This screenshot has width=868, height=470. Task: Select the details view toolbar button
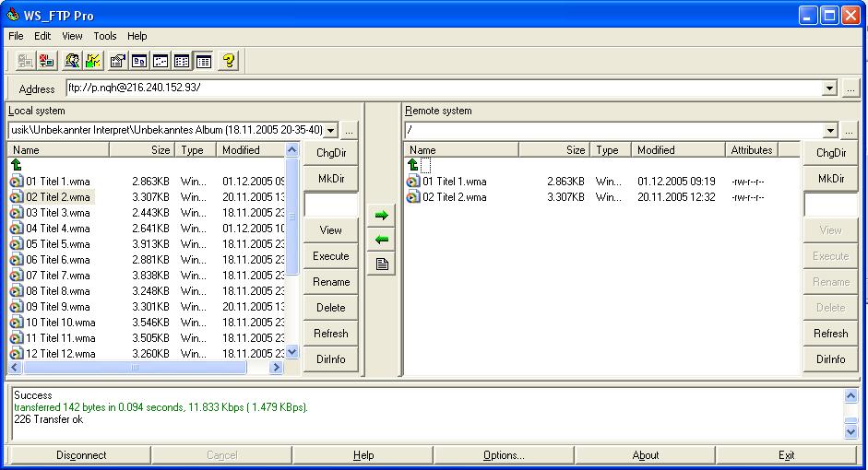[x=204, y=61]
